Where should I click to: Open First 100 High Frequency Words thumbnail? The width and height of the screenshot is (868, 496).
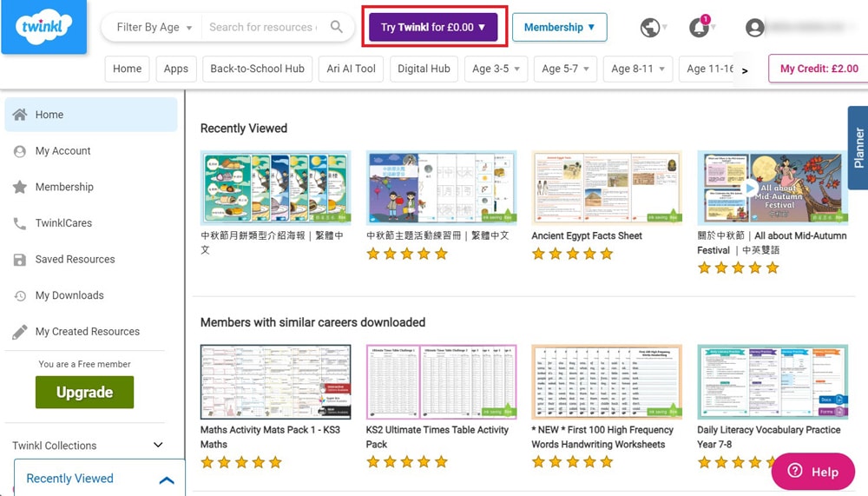(607, 382)
